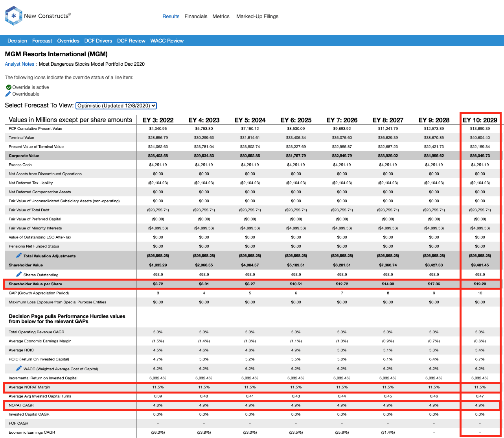
Task: Open the Financials top menu
Action: (196, 17)
